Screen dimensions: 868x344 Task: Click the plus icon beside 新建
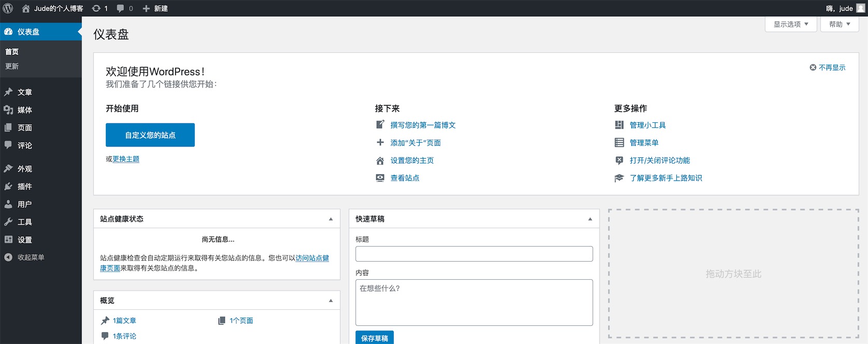click(x=146, y=8)
